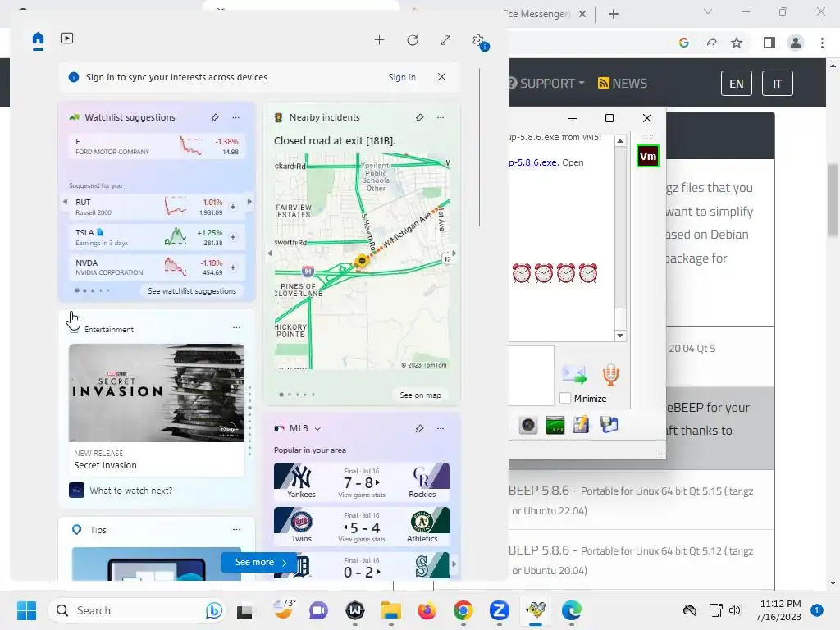Toggle the Minimize checkbox in messenger window

click(564, 399)
